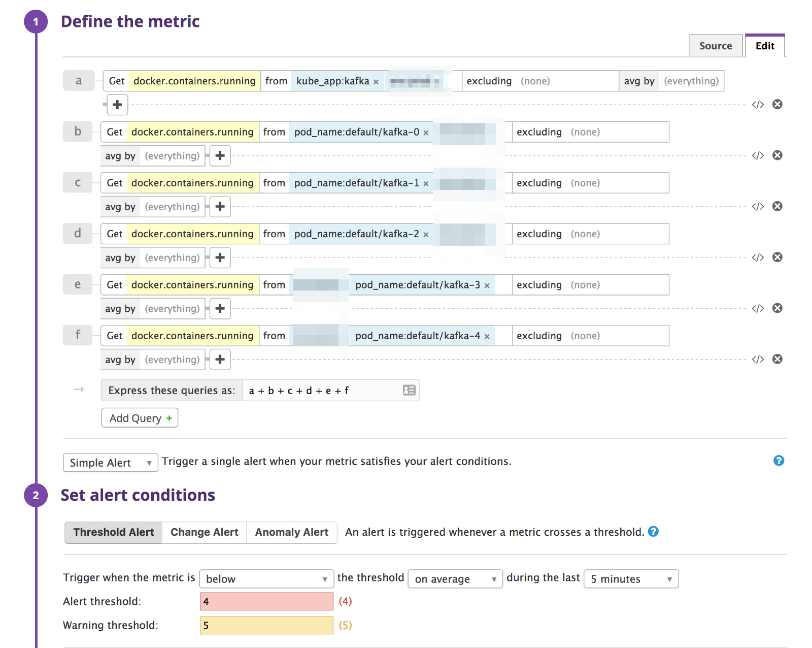This screenshot has width=812, height=648.
Task: Choose the Anomaly Alert option
Action: [x=291, y=532]
